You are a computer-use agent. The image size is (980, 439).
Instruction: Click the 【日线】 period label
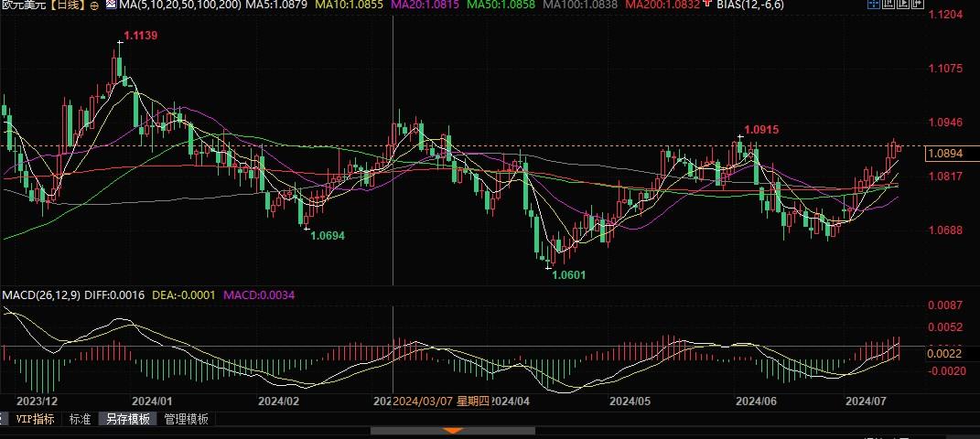click(68, 5)
